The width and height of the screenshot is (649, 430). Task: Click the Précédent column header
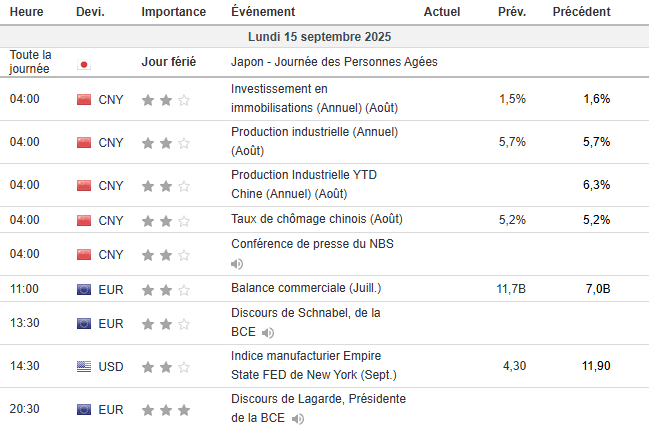[581, 12]
